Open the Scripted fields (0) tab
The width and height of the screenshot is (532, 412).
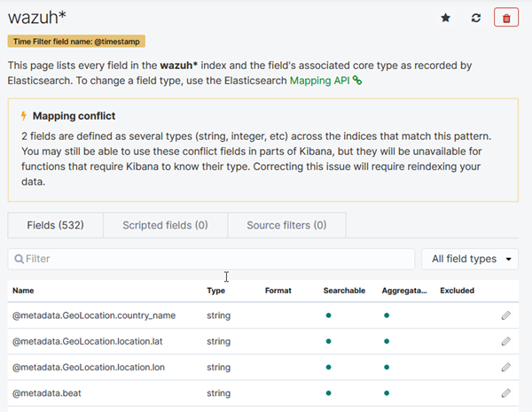tap(165, 225)
